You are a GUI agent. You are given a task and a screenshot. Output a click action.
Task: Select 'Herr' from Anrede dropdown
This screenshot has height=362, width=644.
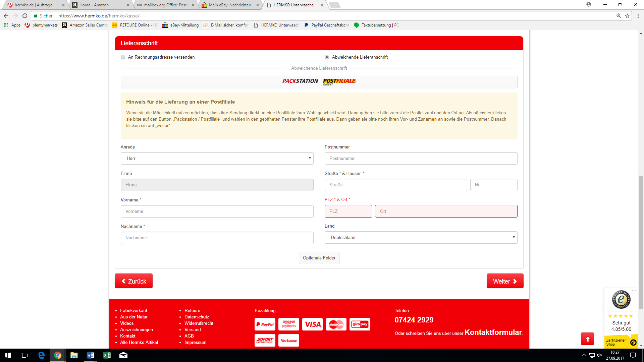tap(217, 158)
